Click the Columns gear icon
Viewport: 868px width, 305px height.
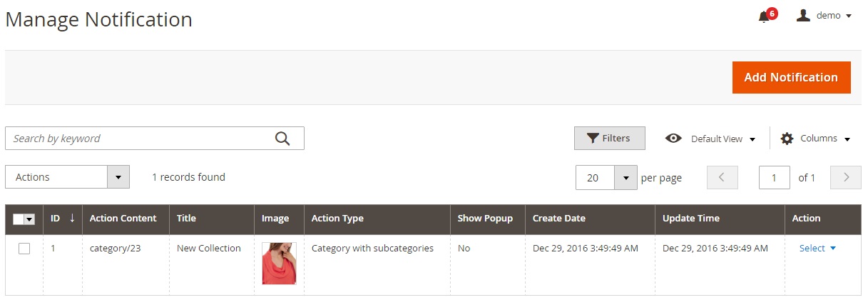(787, 139)
